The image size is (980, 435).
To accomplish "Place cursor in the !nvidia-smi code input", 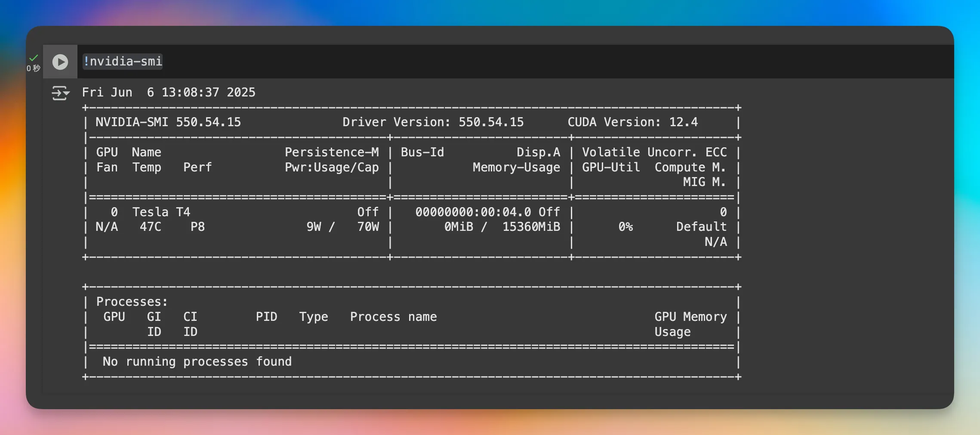I will click(x=123, y=62).
